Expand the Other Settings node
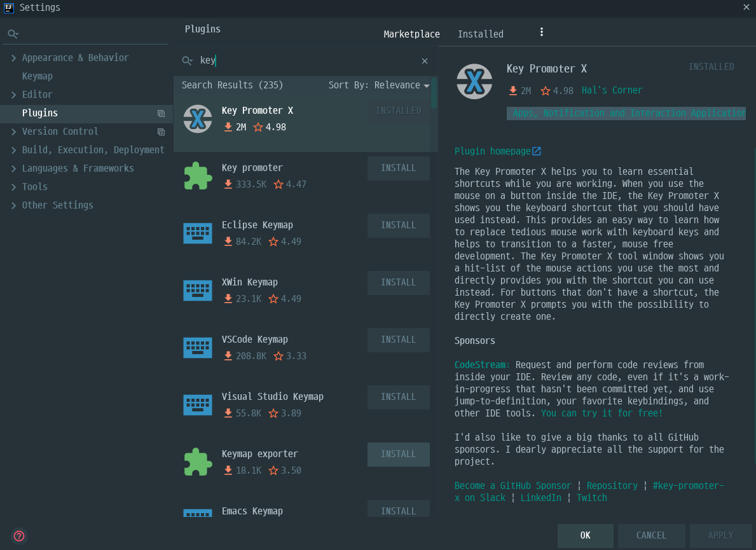The width and height of the screenshot is (756, 550). pos(13,205)
